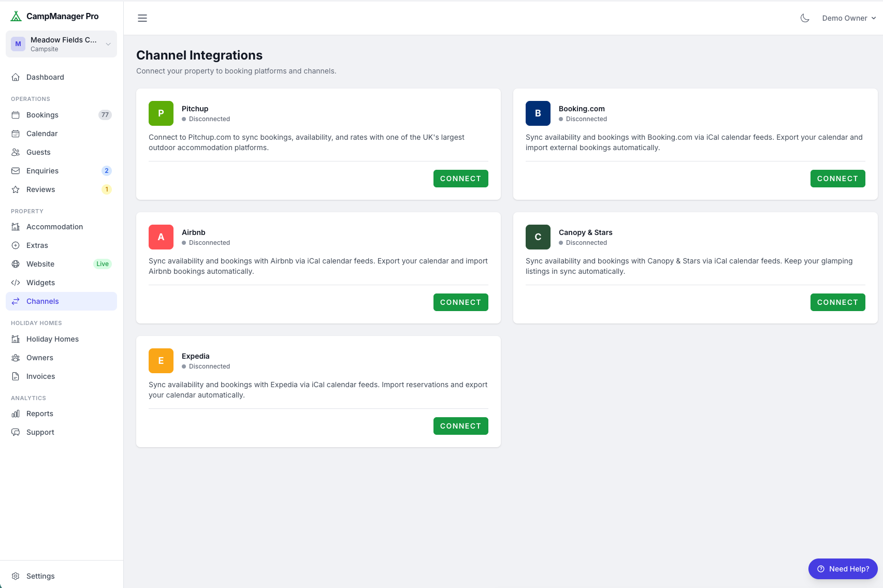Image resolution: width=883 pixels, height=588 pixels.
Task: Click the Calendar sidebar icon
Action: [16, 134]
